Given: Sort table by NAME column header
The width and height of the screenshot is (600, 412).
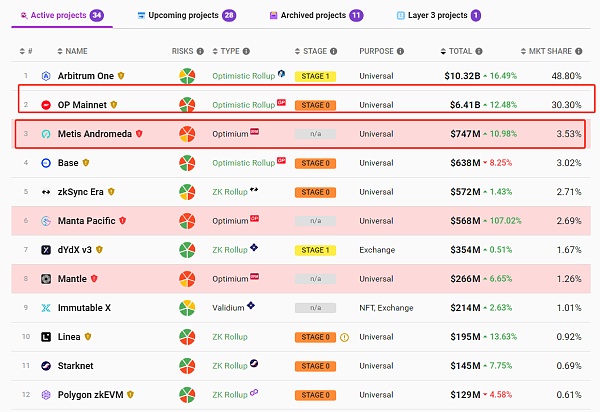Looking at the screenshot, I should click(x=76, y=50).
